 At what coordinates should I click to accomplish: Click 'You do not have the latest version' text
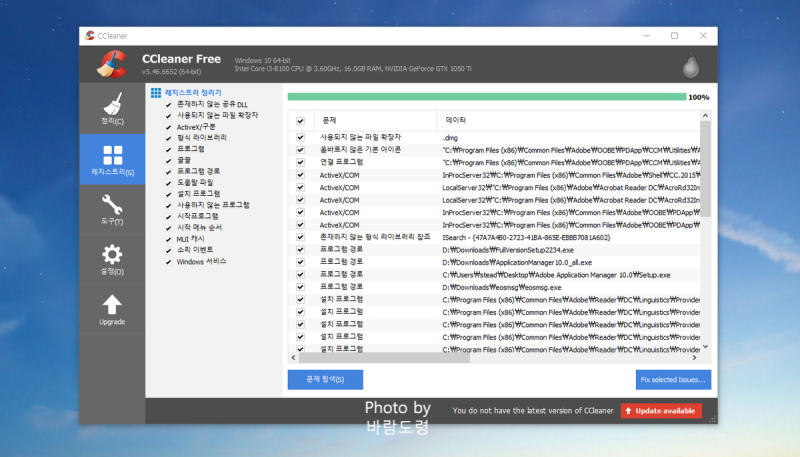click(533, 411)
